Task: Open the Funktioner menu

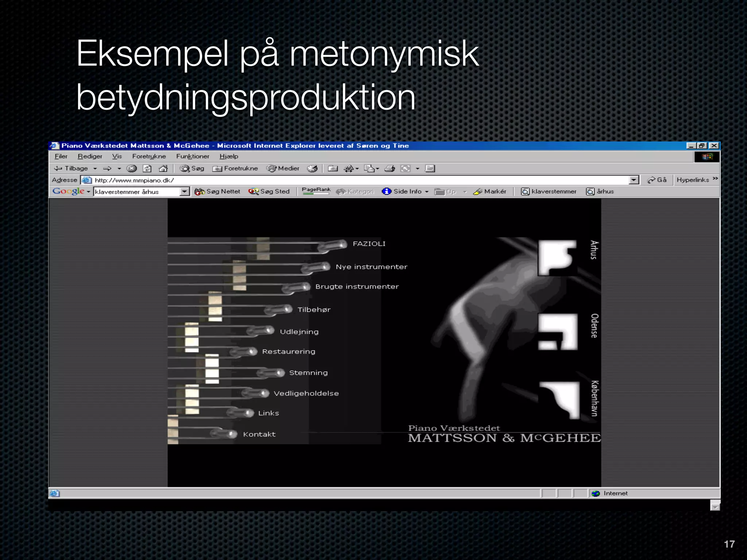Action: coord(193,156)
